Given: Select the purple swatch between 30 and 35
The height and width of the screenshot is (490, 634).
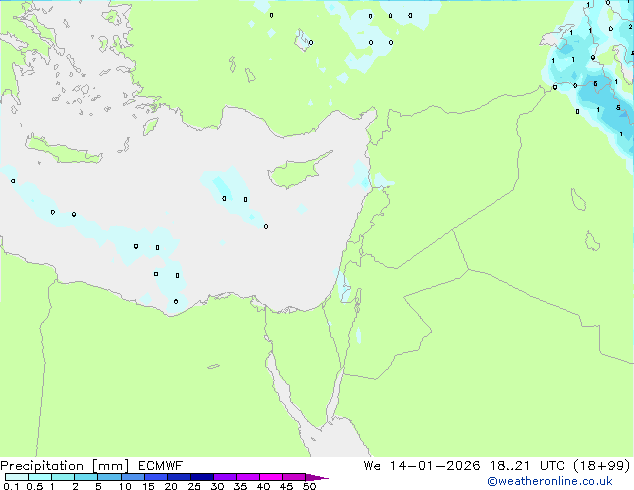Looking at the screenshot, I should click(224, 477).
